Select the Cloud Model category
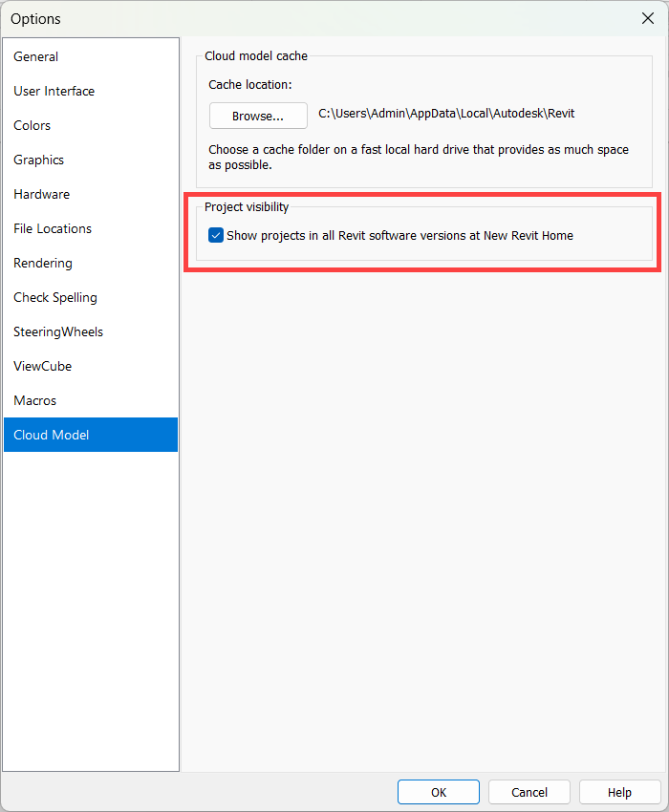The height and width of the screenshot is (812, 669). coord(91,435)
